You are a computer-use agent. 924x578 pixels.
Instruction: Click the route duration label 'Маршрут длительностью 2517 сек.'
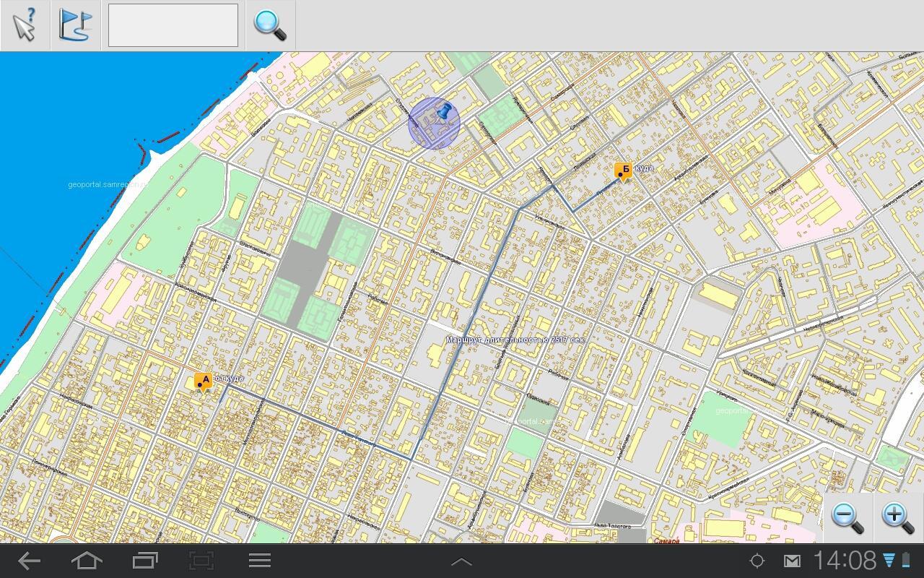(x=515, y=340)
